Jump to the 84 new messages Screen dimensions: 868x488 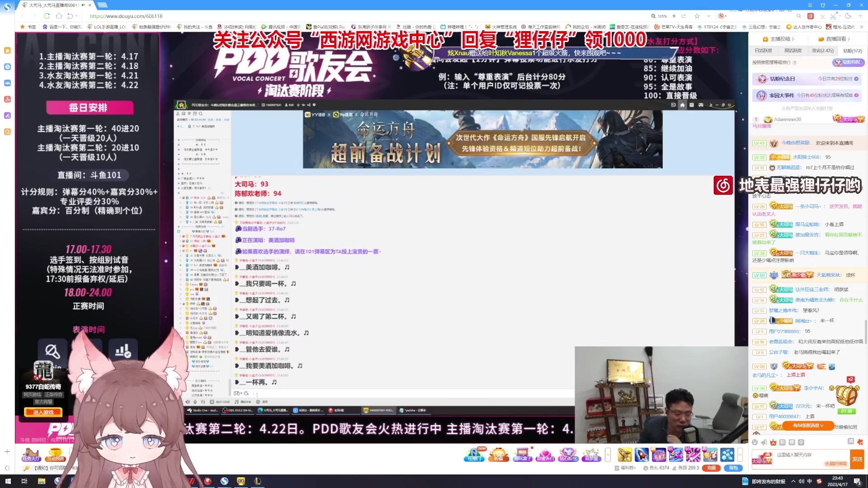(808, 425)
